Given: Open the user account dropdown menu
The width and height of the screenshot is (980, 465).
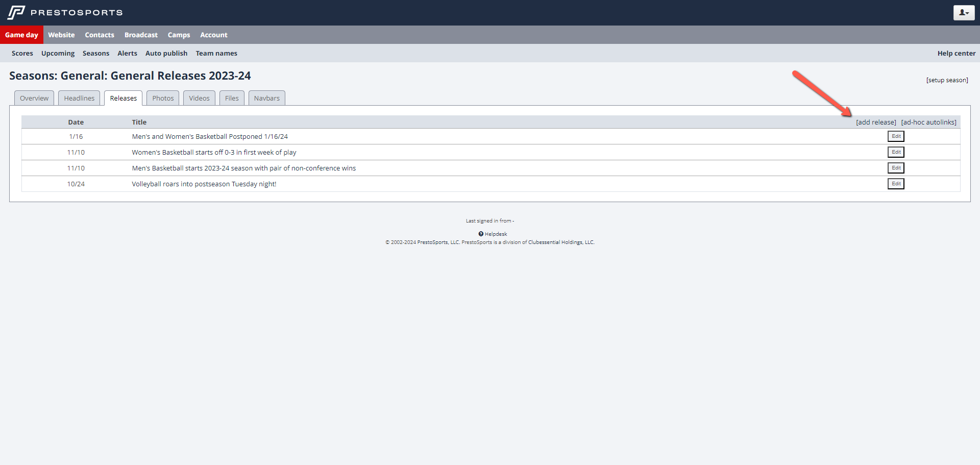Looking at the screenshot, I should point(963,13).
